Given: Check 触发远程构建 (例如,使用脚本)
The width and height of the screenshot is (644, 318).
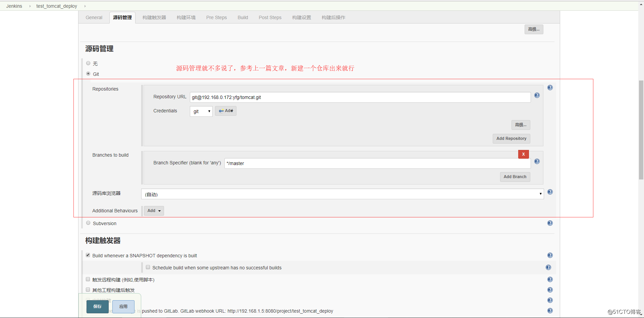Looking at the screenshot, I should pos(88,279).
